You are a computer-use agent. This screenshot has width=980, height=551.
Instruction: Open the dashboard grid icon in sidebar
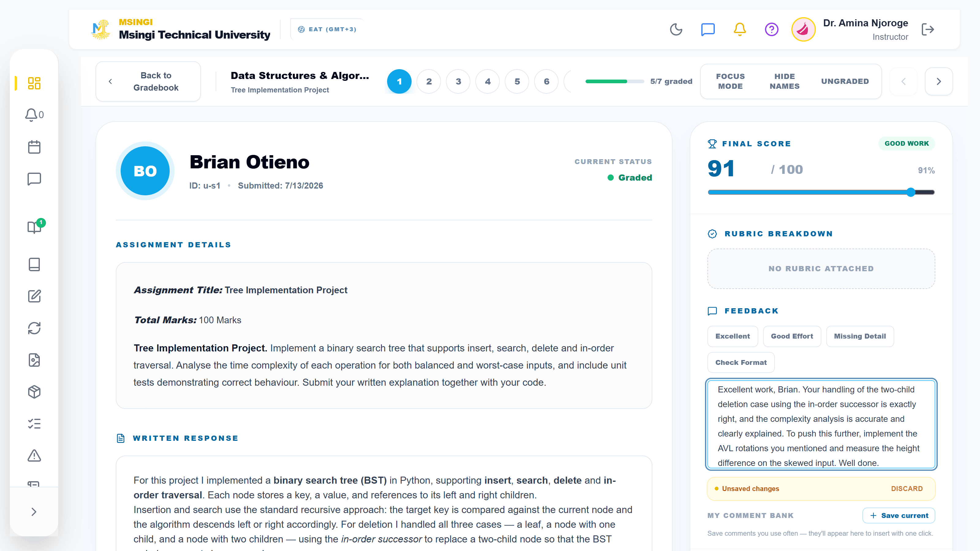(x=34, y=83)
